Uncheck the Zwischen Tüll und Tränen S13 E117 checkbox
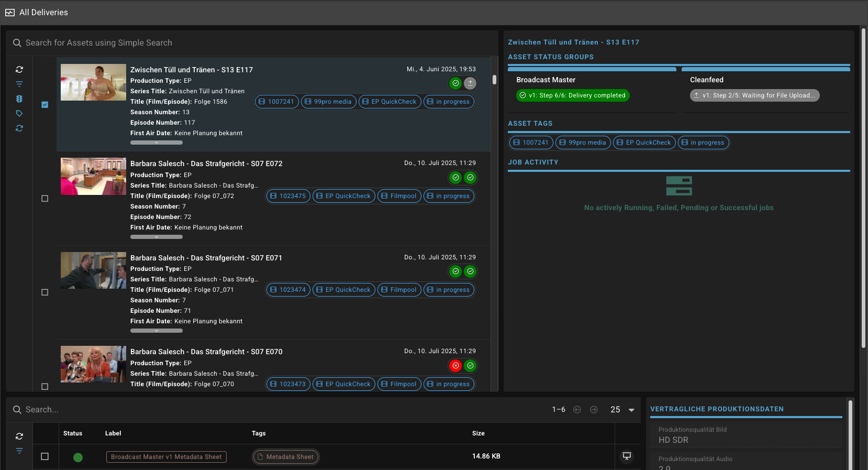The image size is (868, 470). pos(45,105)
